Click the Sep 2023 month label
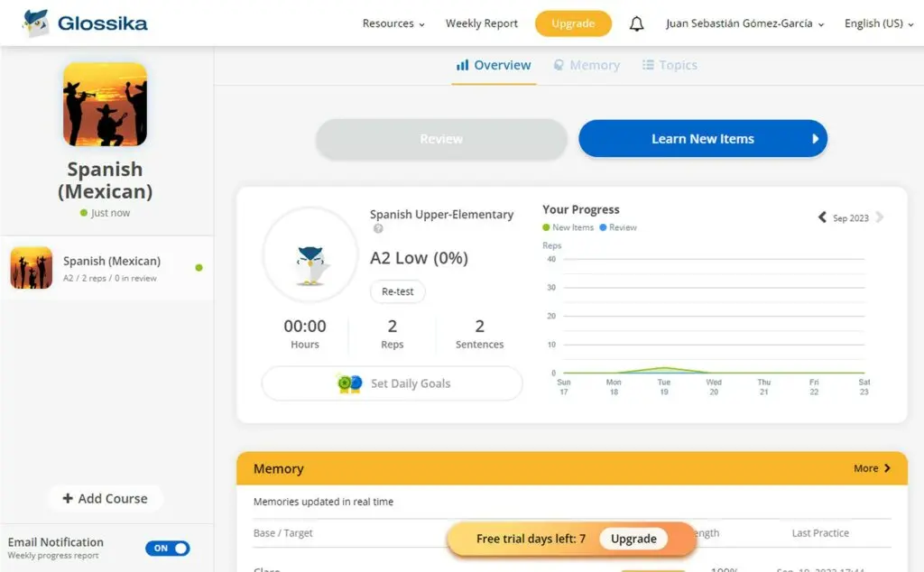924x572 pixels. (x=850, y=218)
